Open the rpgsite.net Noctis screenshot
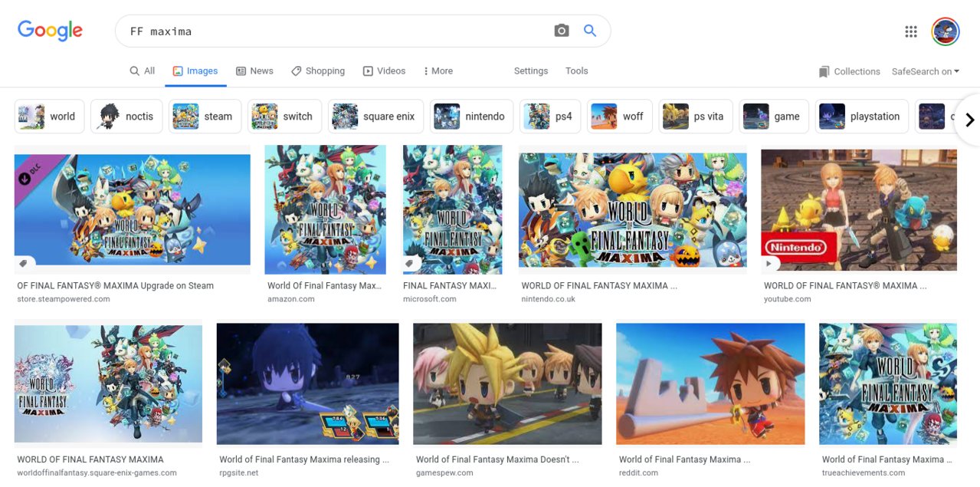Image resolution: width=980 pixels, height=487 pixels. click(308, 383)
